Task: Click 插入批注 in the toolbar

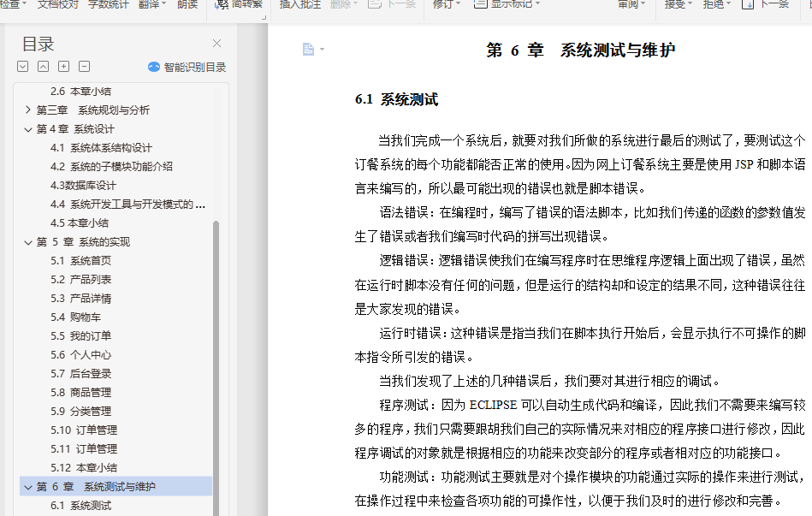Action: pyautogui.click(x=299, y=4)
